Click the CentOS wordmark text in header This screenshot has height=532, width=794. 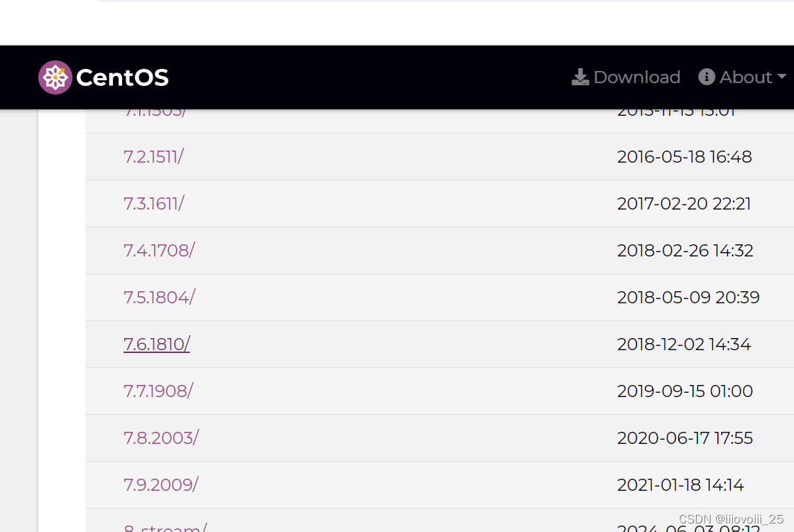point(122,77)
